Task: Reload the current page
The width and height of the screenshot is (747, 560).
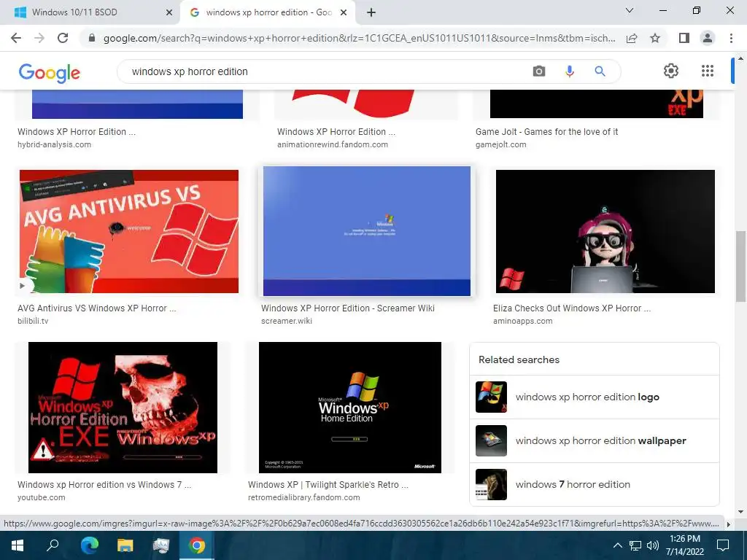Action: click(63, 38)
